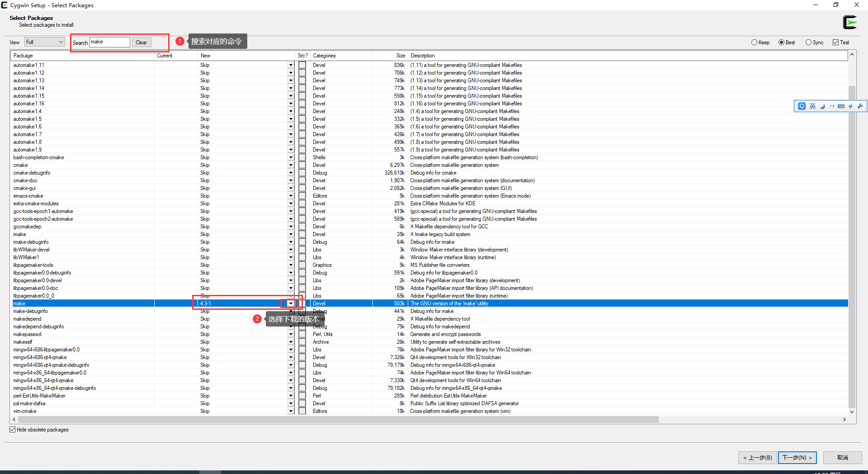868x474 pixels.
Task: Check the Src checkbox for makedepend
Action: (x=302, y=319)
